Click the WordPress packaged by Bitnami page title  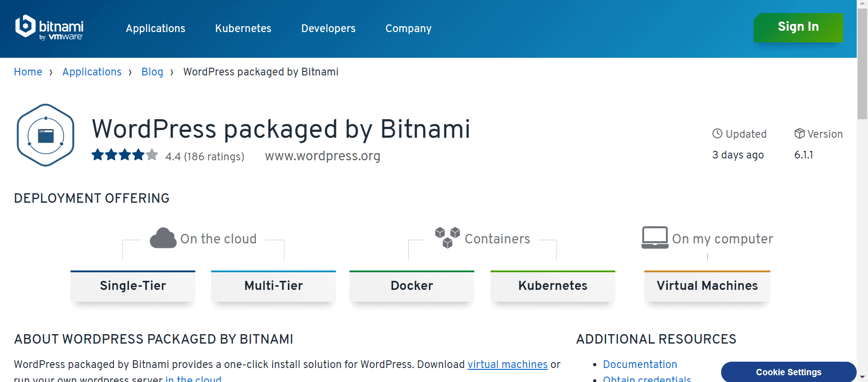point(281,129)
